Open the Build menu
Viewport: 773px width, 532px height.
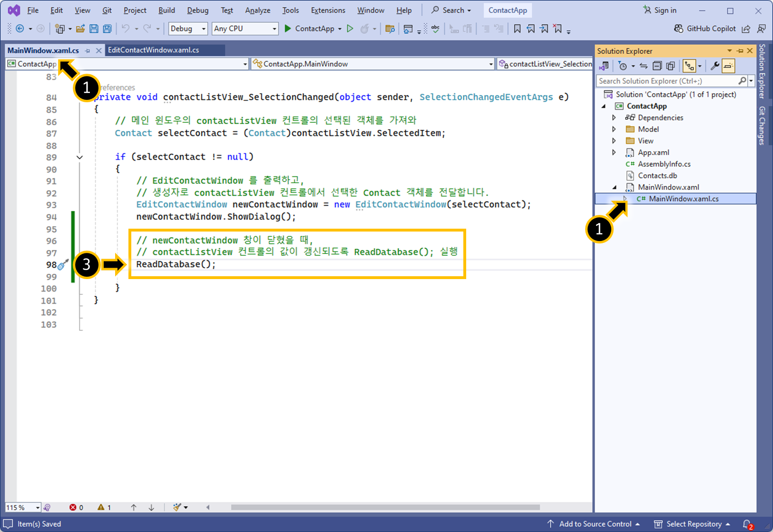pos(166,10)
